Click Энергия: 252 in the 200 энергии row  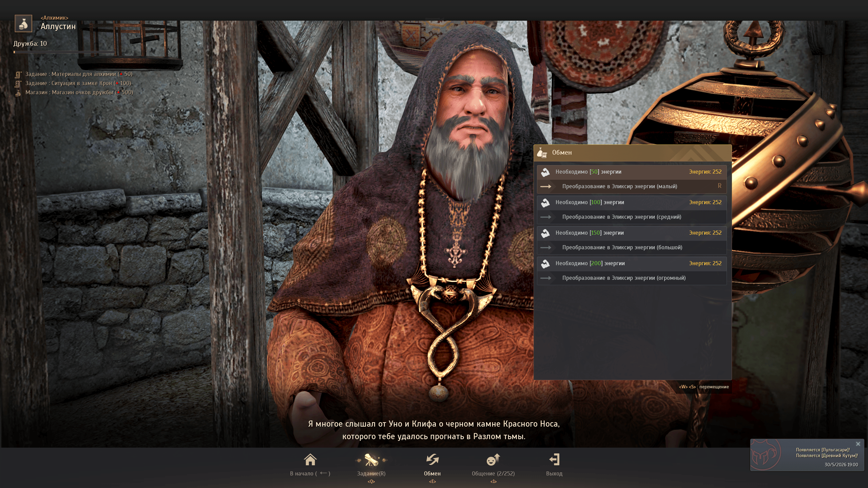[705, 263]
